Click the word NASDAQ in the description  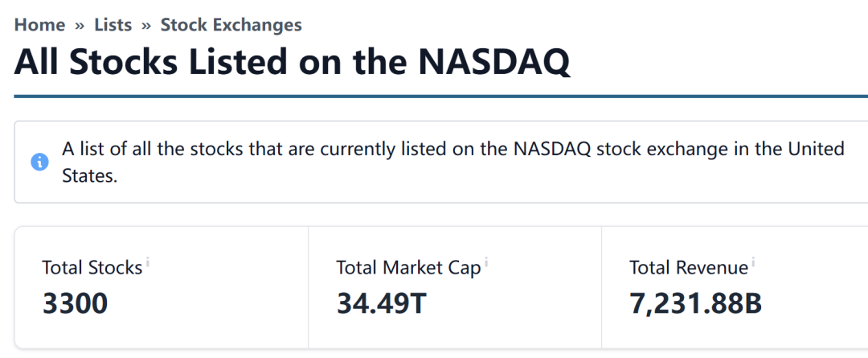(x=555, y=149)
